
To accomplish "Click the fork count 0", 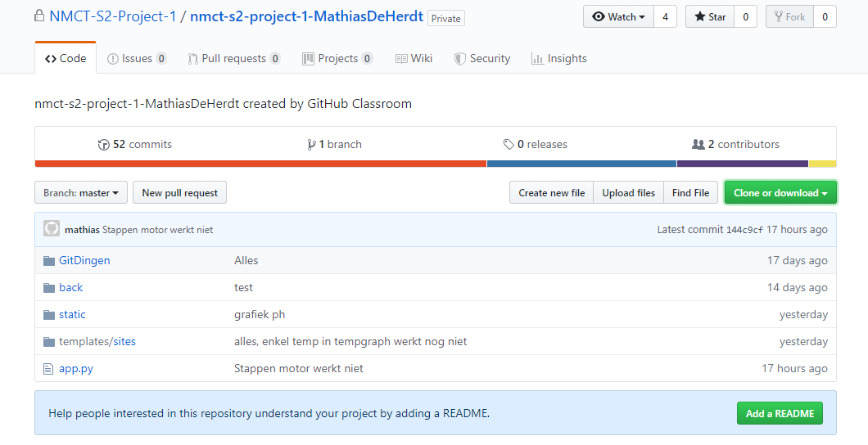I will [x=825, y=16].
